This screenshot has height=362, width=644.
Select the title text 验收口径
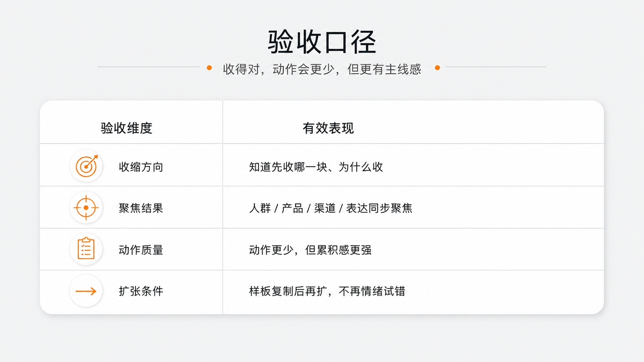(322, 42)
